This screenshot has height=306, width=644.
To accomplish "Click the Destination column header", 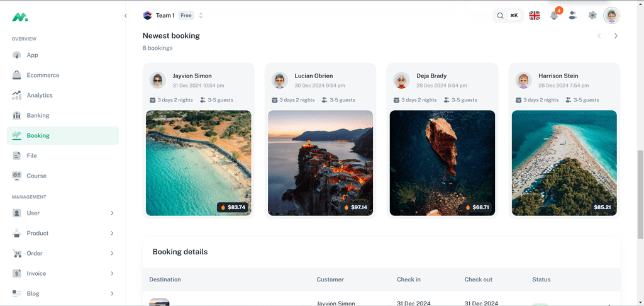I will tap(165, 280).
